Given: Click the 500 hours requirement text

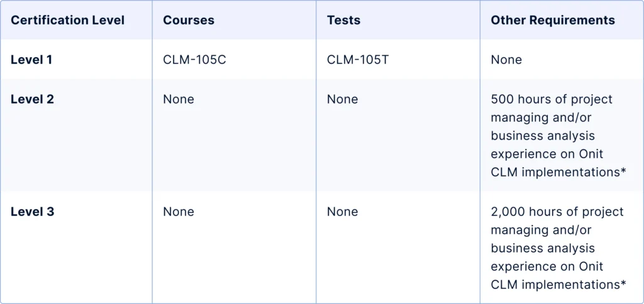Looking at the screenshot, I should point(558,136).
